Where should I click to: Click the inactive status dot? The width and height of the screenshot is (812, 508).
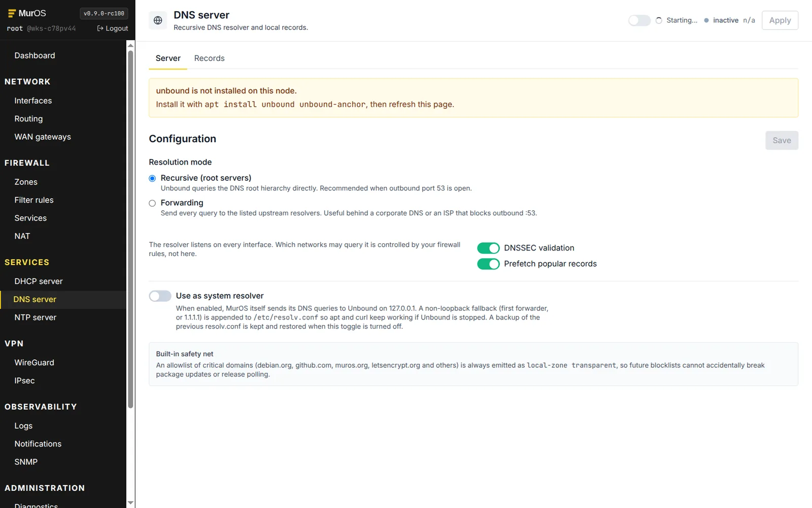[x=706, y=20]
